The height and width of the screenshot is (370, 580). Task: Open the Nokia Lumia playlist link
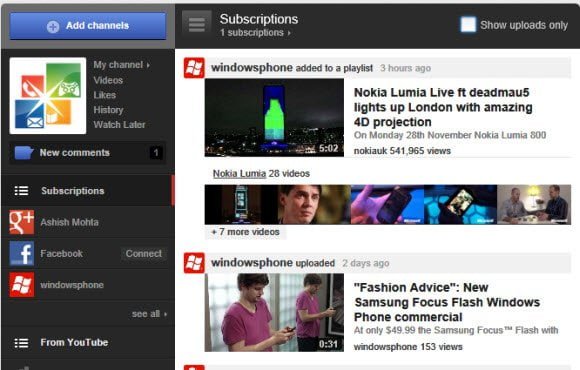[239, 174]
